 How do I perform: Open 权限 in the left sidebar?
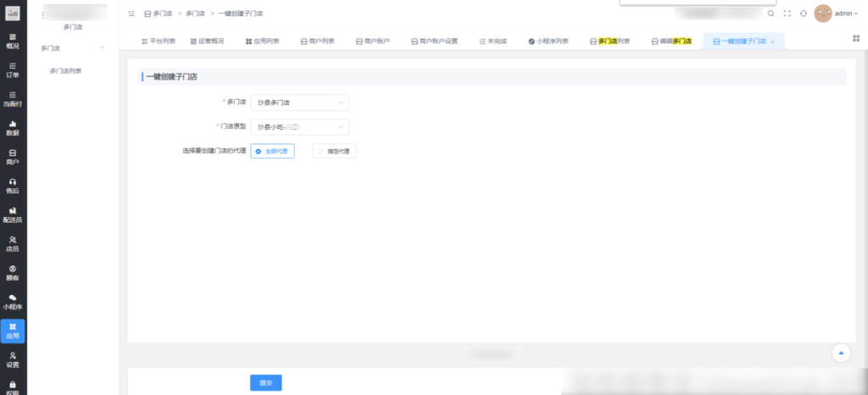(12, 387)
